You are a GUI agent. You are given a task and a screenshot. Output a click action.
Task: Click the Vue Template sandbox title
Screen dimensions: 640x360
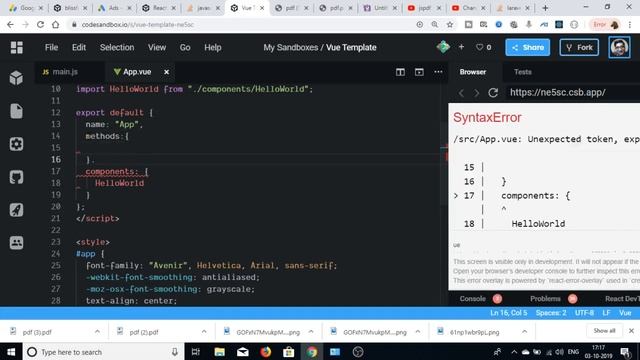point(351,47)
